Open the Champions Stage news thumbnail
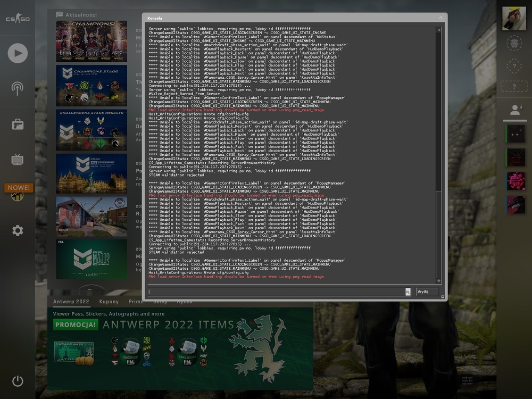Screen dimensions: 532x399 (92, 86)
